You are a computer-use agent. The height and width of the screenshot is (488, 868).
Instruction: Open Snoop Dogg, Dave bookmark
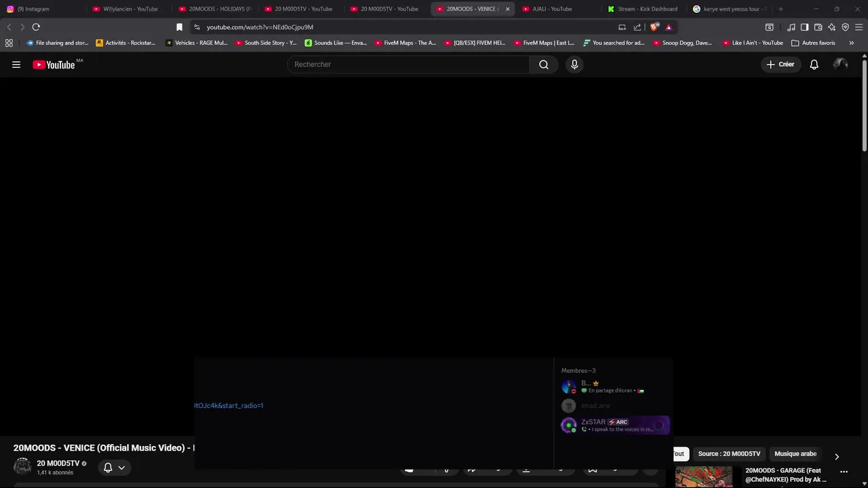(682, 43)
